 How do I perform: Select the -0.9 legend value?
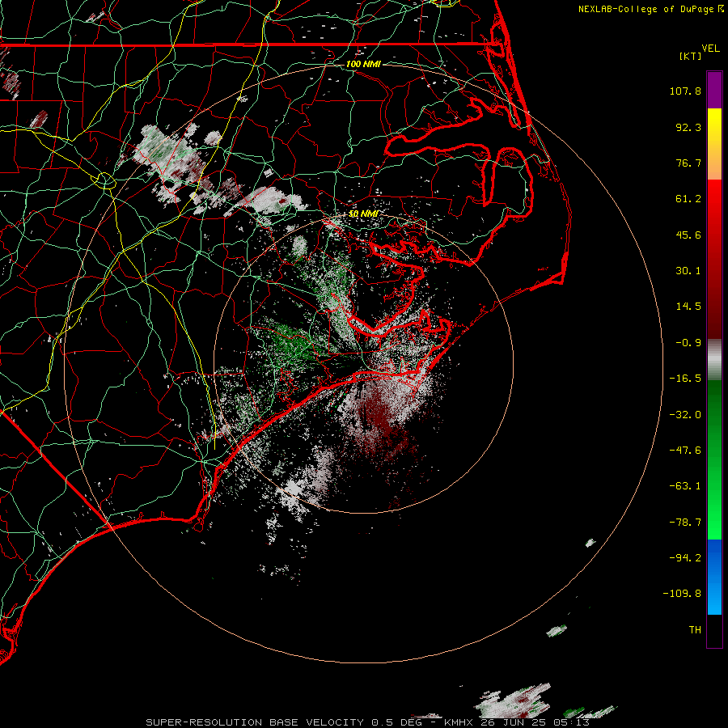(688, 343)
